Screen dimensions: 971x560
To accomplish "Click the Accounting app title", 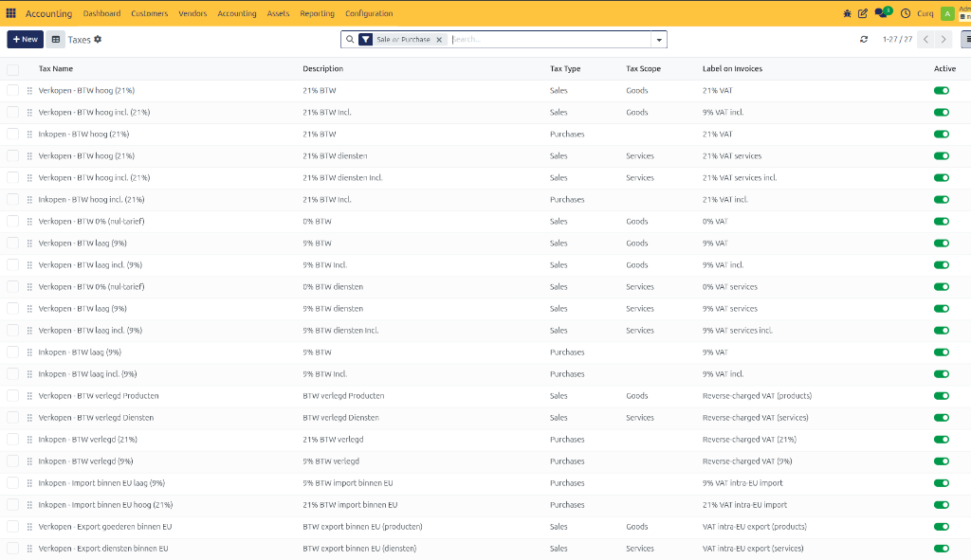I will (48, 13).
